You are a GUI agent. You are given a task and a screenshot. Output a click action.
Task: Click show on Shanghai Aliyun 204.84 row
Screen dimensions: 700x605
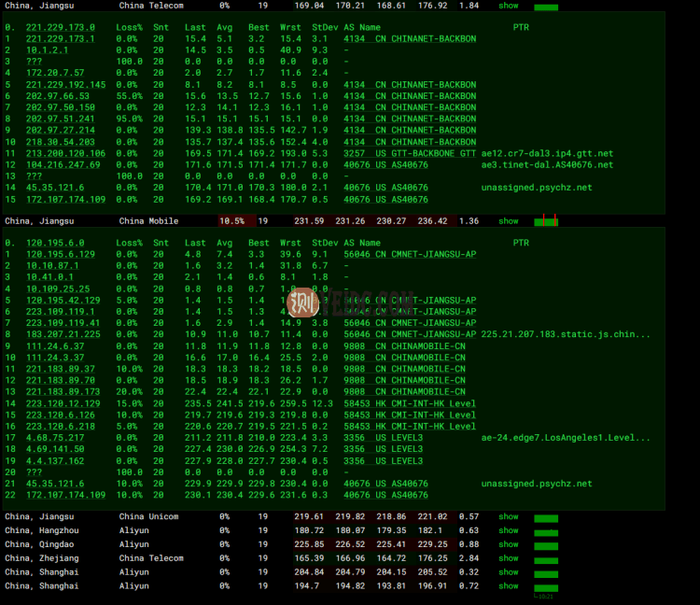point(508,572)
